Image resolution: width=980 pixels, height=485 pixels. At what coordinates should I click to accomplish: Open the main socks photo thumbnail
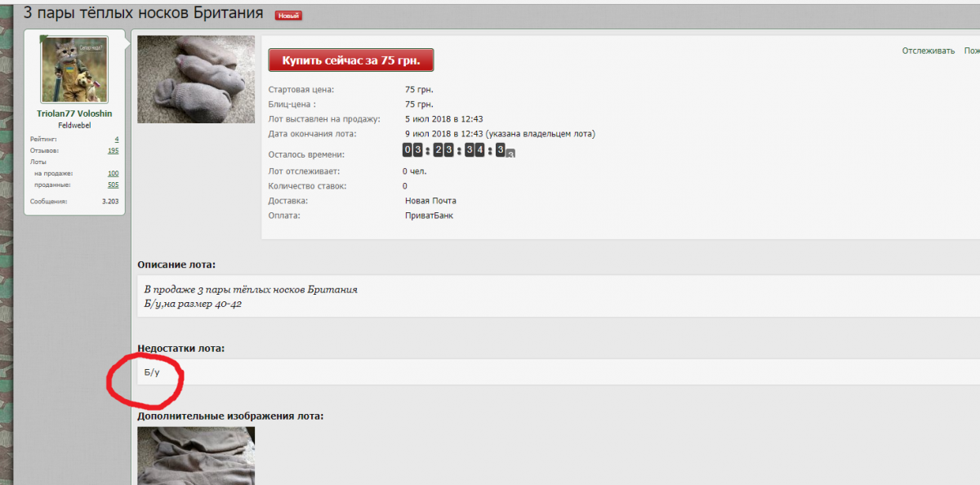[196, 79]
